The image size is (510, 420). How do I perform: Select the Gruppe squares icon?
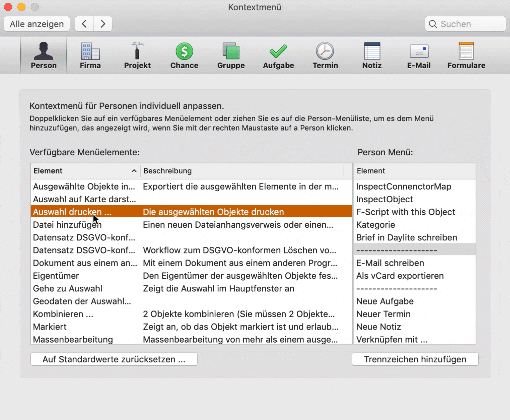click(231, 51)
